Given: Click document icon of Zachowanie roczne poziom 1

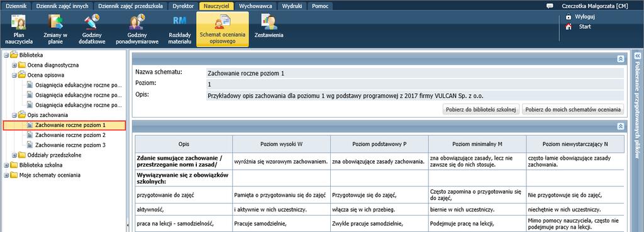Looking at the screenshot, I should click(30, 125).
